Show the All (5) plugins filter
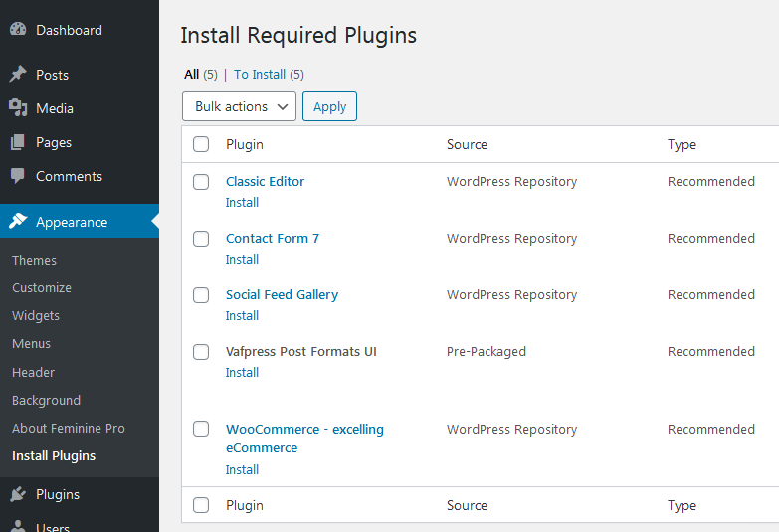779x532 pixels. [x=201, y=74]
